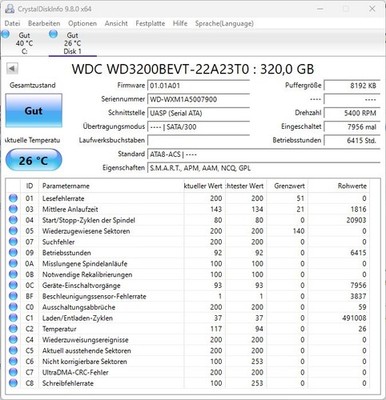
Task: Click status orb next to Mittlere Anlaufzeit
Action: (x=13, y=209)
